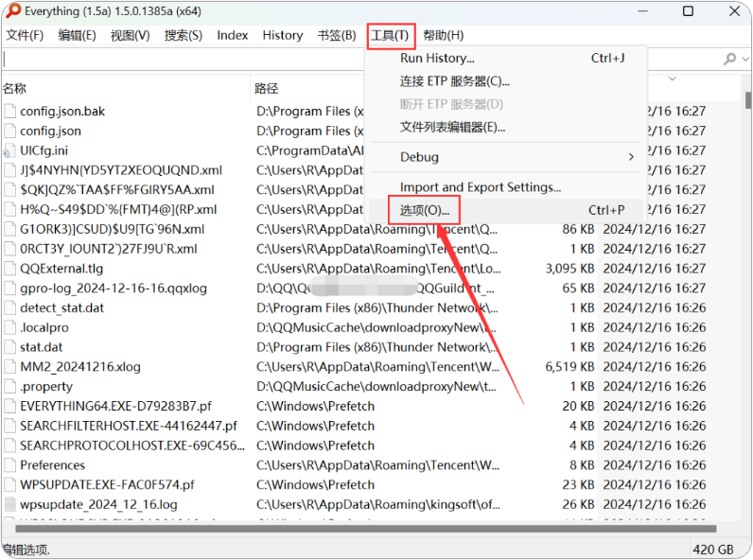Click file icon of MM2_20241216.xlog
The width and height of the screenshot is (753, 560).
tap(10, 367)
